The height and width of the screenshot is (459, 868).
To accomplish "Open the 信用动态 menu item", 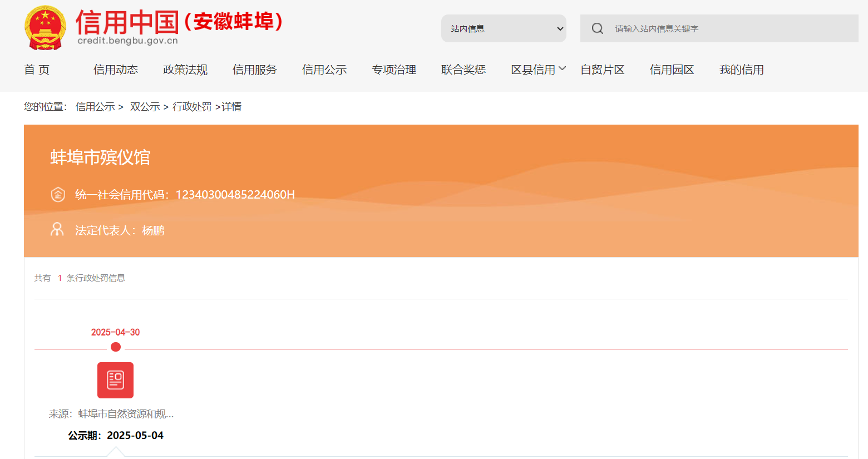I will [x=116, y=70].
